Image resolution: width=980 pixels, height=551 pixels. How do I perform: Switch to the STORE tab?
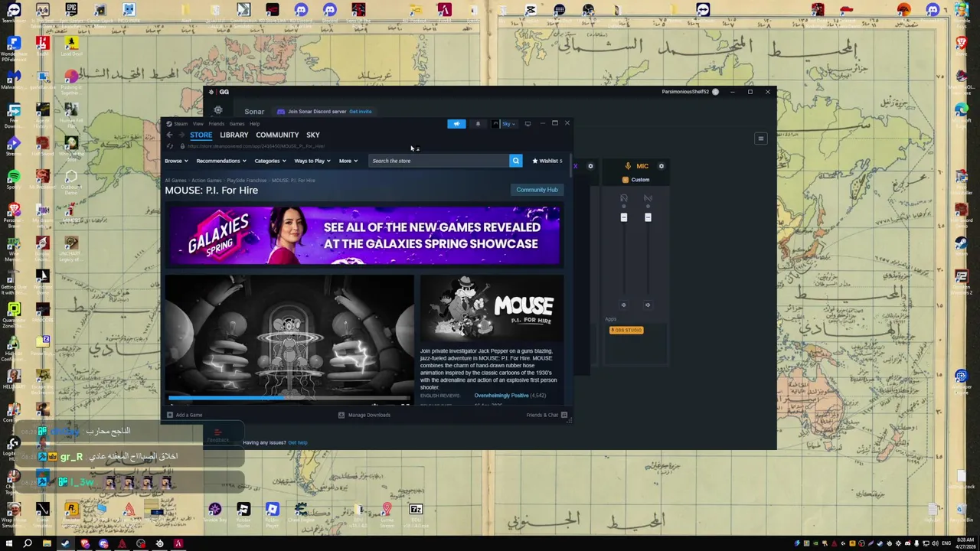click(201, 135)
